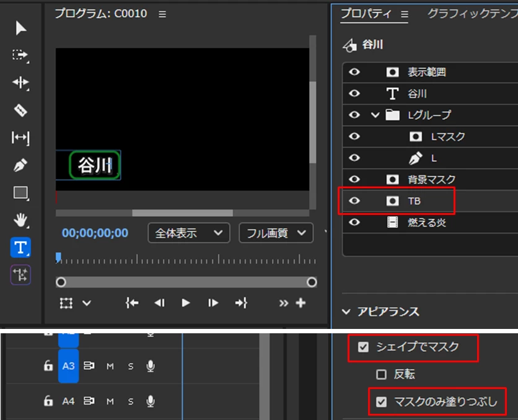Select the TB layer row

(430, 201)
